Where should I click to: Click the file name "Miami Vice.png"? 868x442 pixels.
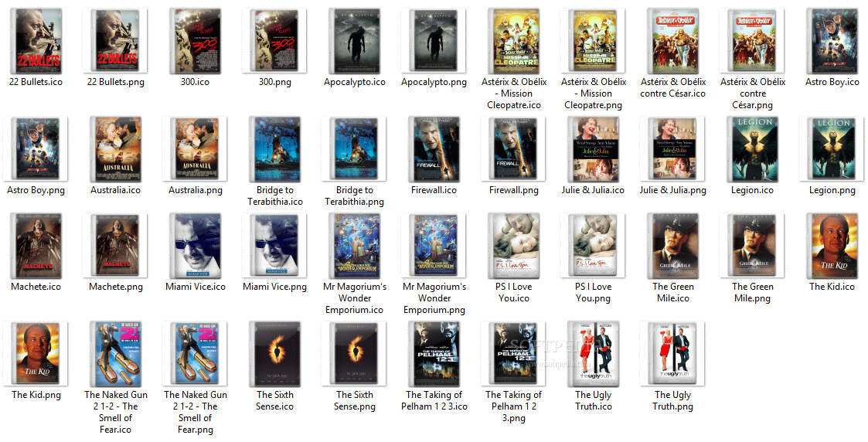click(x=275, y=287)
